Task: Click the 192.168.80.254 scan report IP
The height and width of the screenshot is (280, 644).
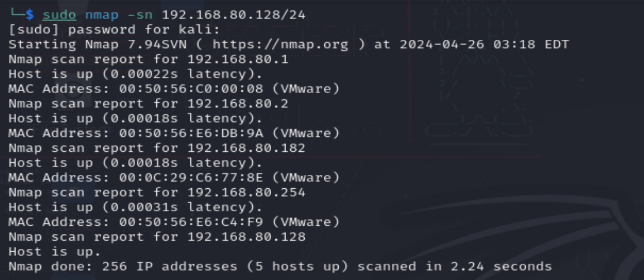Action: (245, 193)
